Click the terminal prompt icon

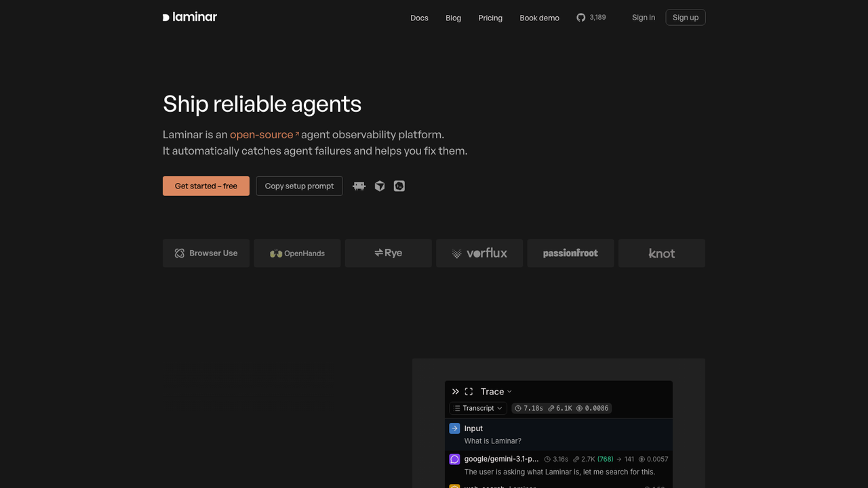click(x=399, y=186)
